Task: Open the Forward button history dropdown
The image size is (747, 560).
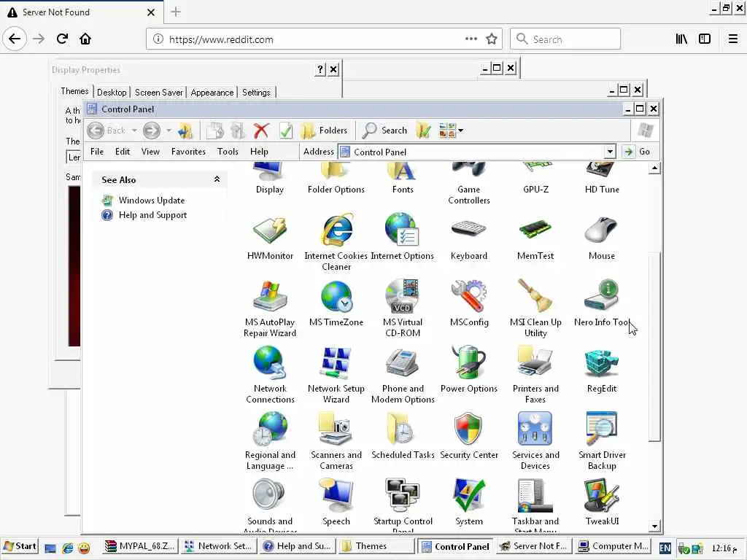Action: click(x=169, y=130)
